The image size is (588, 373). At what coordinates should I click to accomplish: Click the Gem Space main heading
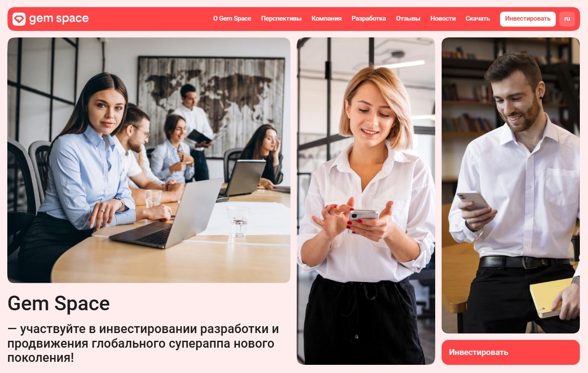click(59, 304)
